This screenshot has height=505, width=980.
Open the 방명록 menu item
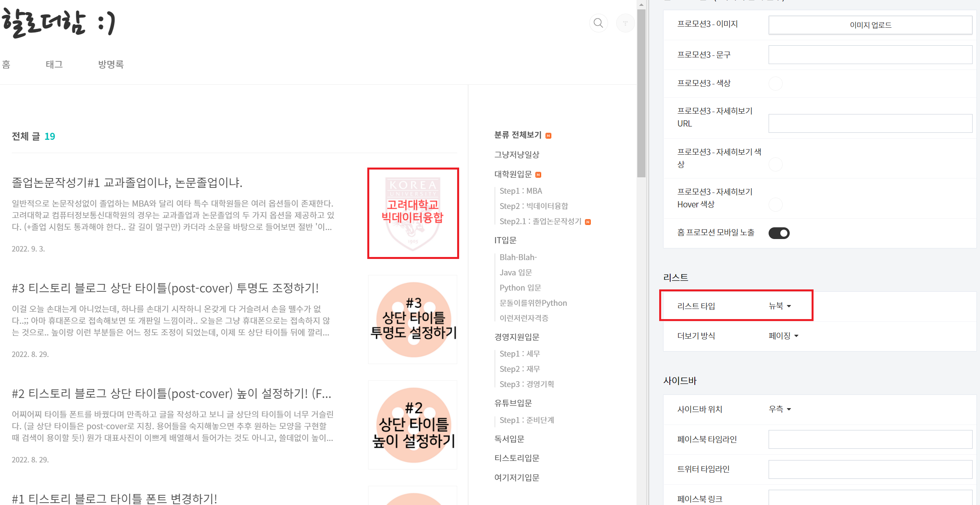(x=111, y=64)
